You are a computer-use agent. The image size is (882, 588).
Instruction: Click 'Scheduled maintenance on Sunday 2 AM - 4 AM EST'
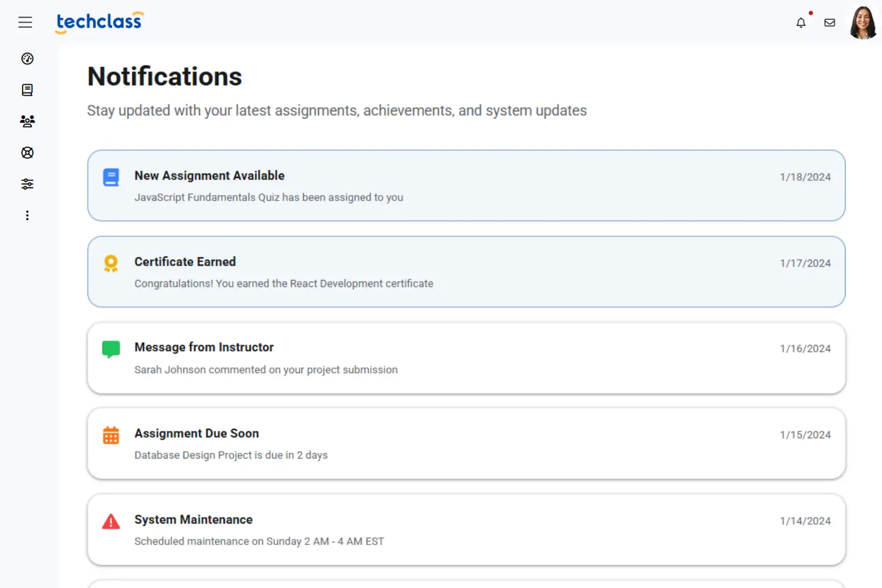pos(259,541)
